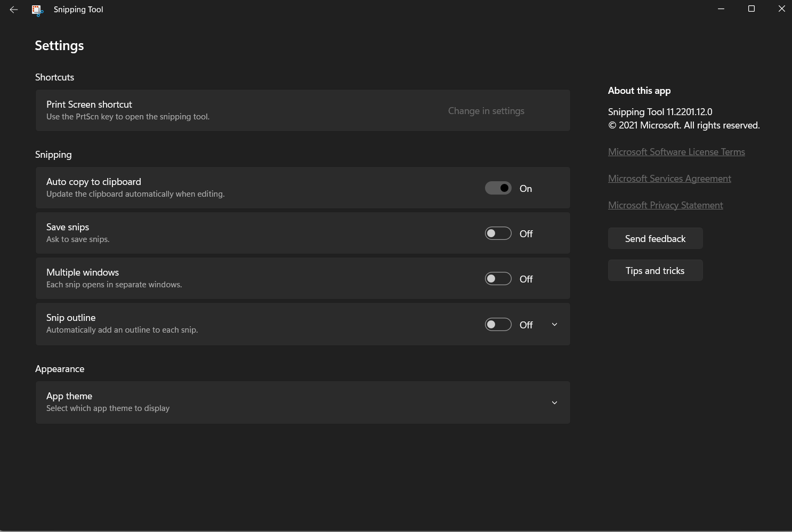
Task: Click 'Use the PrtScn key to open' description
Action: point(128,117)
